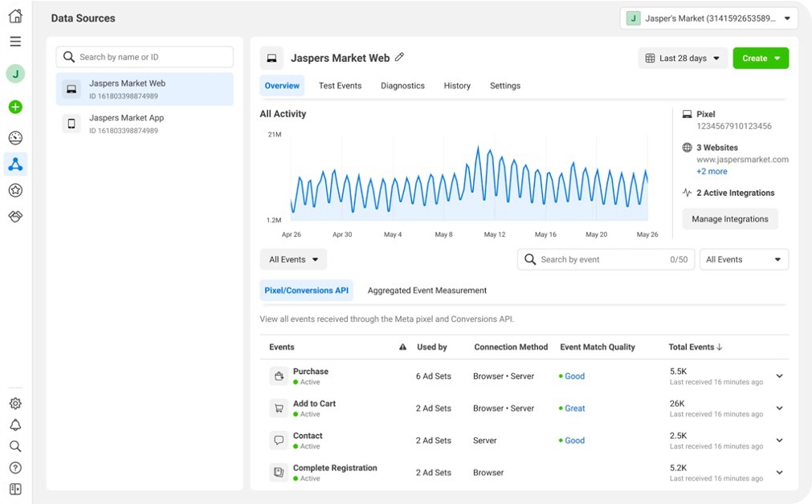Click the Search by event field
This screenshot has height=504, width=812.
tap(606, 259)
